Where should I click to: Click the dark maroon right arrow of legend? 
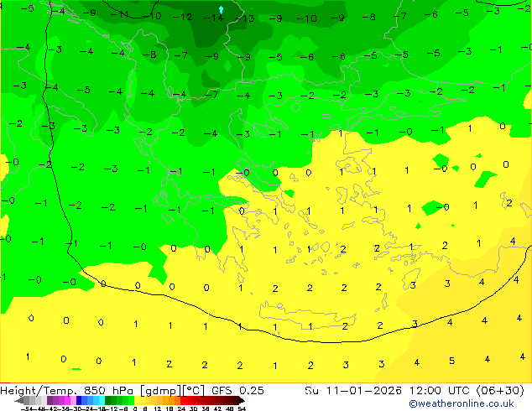242,401
